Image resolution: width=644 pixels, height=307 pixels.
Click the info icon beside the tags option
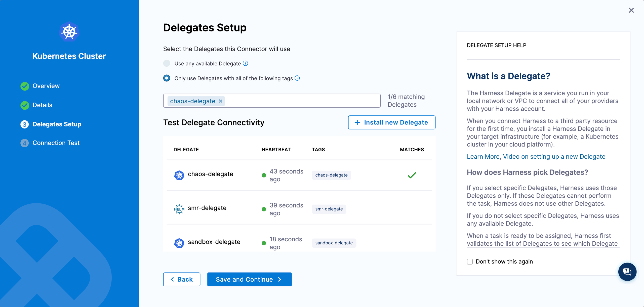(x=297, y=78)
